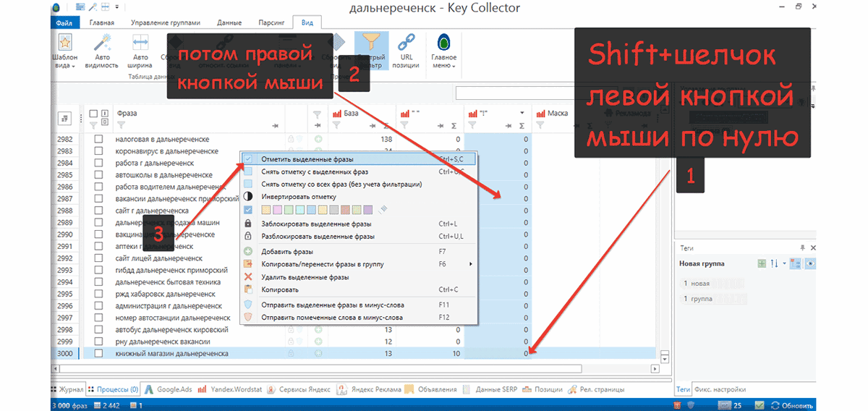
Task: Click the Yandex.Wordstat red bars icon
Action: point(202,389)
